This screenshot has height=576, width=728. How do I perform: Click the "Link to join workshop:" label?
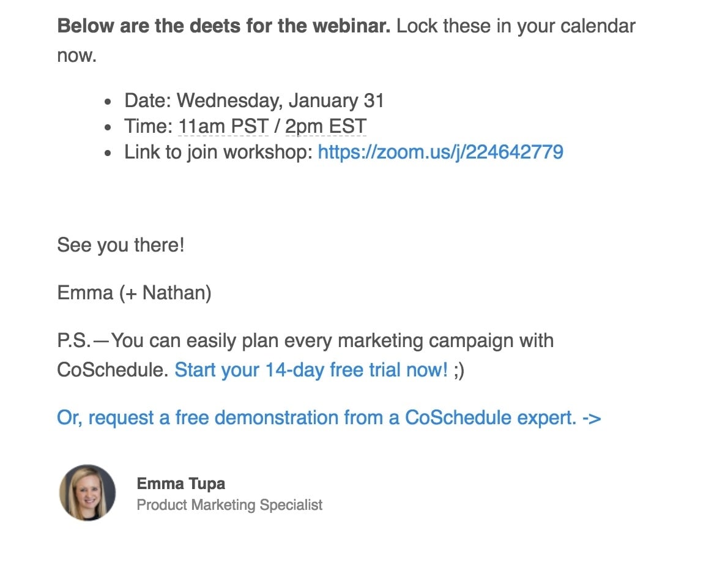coord(218,152)
